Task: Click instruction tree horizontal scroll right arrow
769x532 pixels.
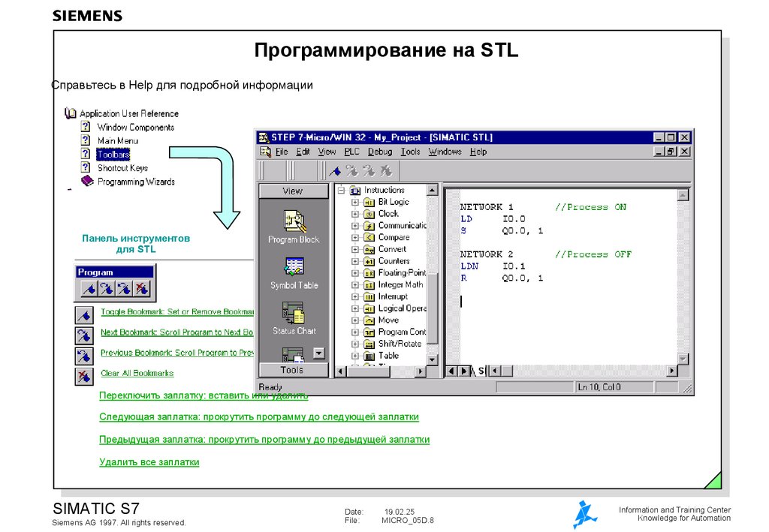Action: [x=420, y=372]
